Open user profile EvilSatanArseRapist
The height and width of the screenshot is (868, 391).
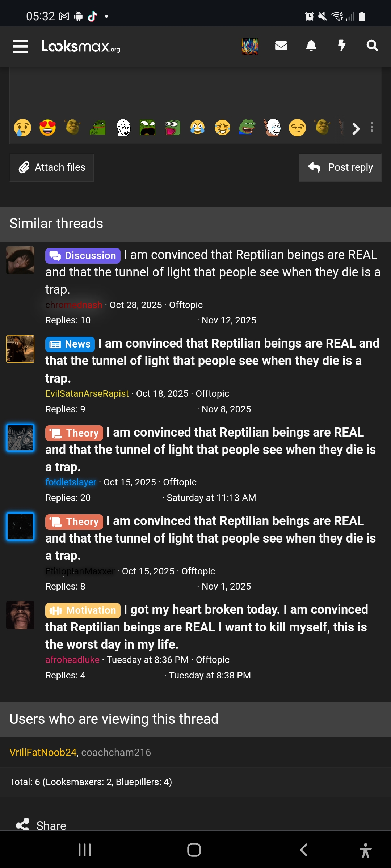[87, 393]
